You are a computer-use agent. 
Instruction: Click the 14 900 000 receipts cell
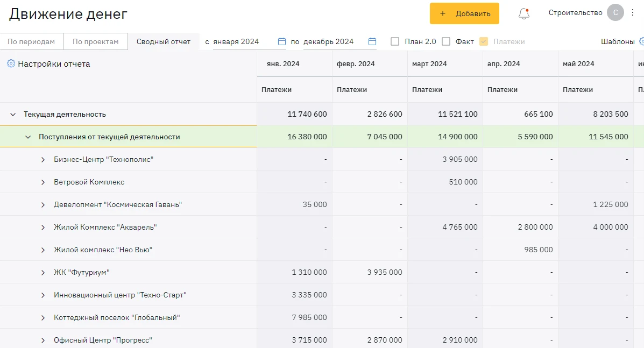click(445, 137)
